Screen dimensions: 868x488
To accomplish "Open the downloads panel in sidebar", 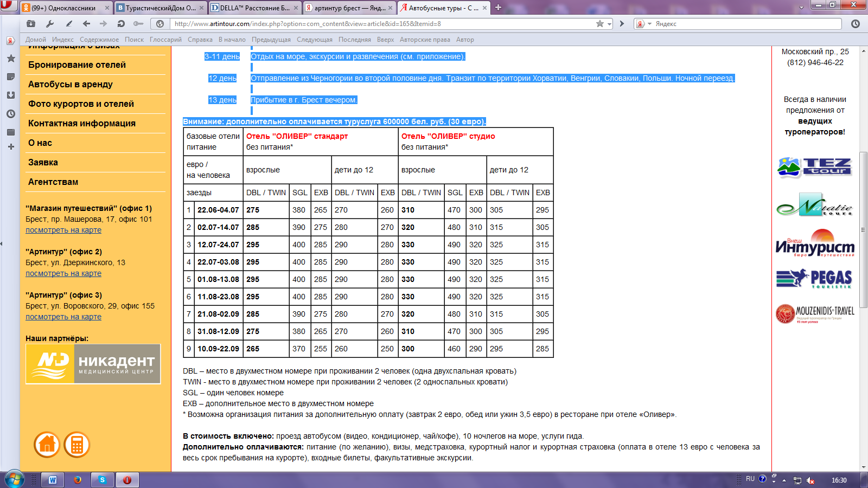I will (x=10, y=95).
